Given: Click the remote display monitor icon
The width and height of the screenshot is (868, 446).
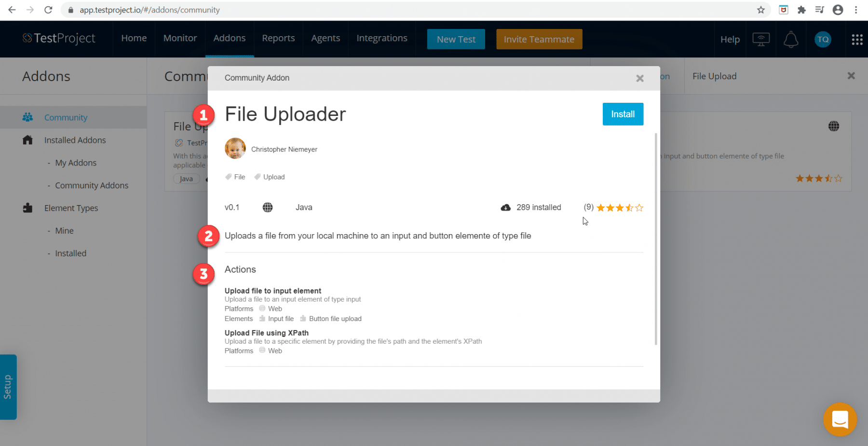Looking at the screenshot, I should tap(761, 39).
